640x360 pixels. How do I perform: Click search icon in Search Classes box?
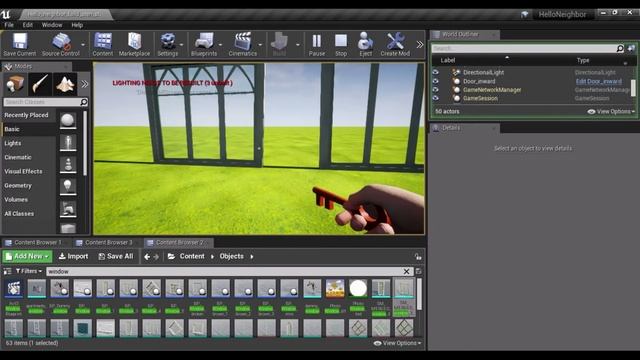click(84, 102)
